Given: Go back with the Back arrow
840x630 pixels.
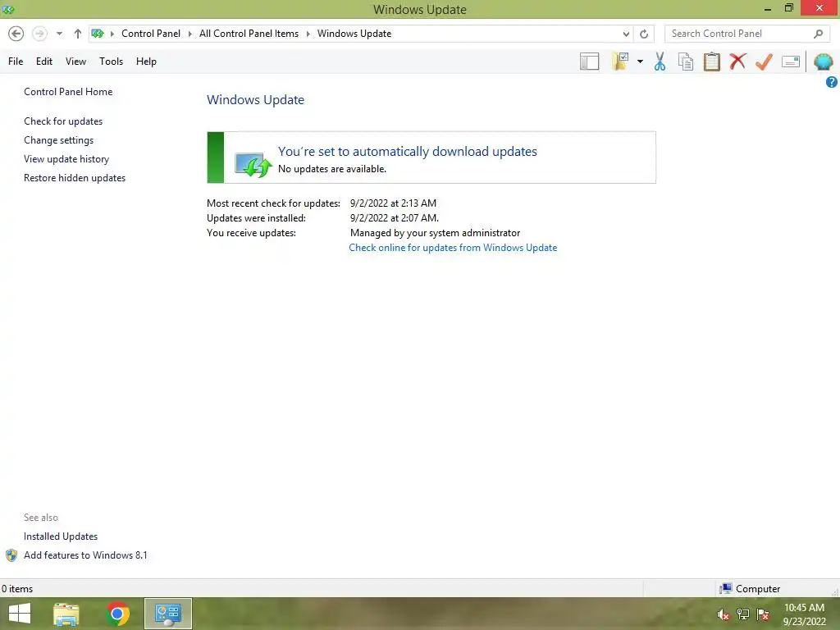Looking at the screenshot, I should tap(16, 34).
